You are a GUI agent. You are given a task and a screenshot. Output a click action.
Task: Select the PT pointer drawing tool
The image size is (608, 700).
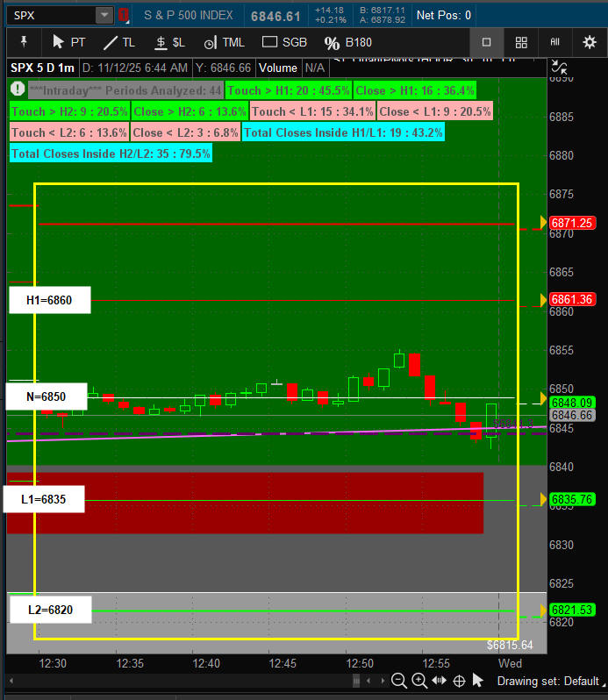(x=68, y=42)
